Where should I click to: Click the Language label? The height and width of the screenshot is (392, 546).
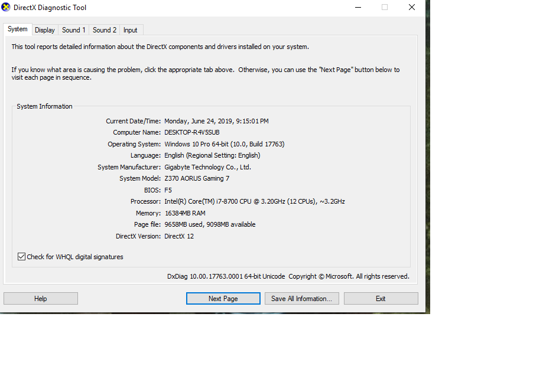click(x=145, y=155)
